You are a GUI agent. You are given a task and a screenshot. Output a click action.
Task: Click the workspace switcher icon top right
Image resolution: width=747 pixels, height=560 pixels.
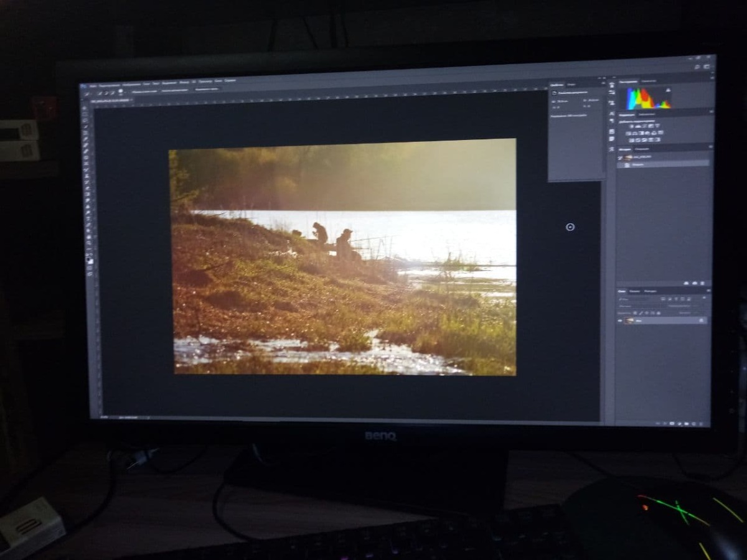(x=707, y=67)
